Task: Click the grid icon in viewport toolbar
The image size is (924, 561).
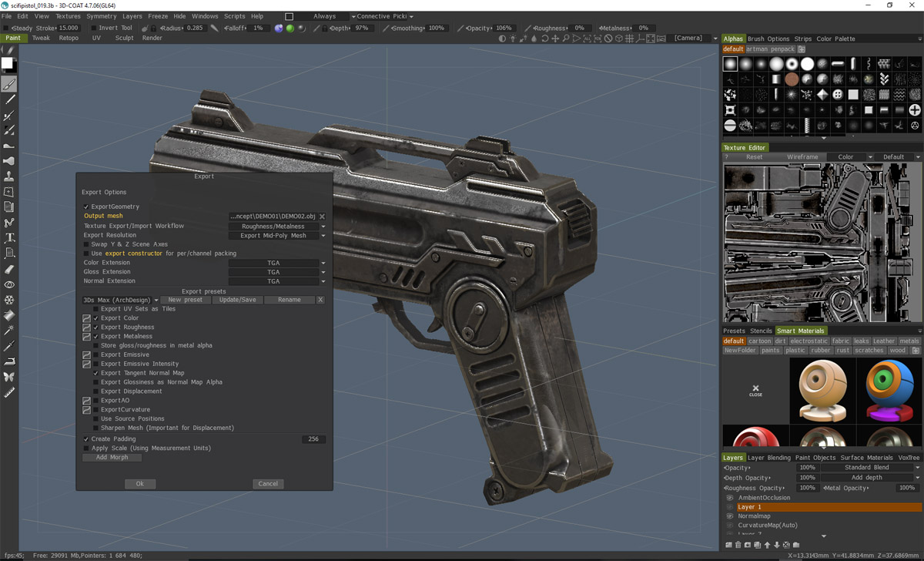Action: 629,39
